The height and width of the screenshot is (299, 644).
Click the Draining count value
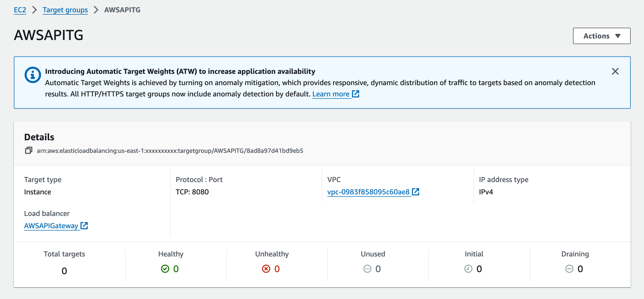580,269
